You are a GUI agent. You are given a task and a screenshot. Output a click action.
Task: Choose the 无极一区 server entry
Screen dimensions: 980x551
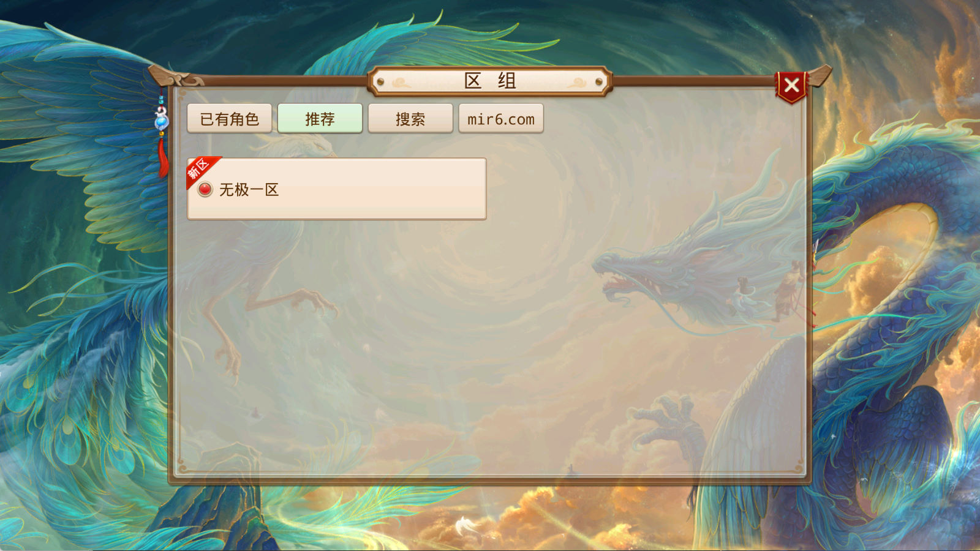coord(337,189)
